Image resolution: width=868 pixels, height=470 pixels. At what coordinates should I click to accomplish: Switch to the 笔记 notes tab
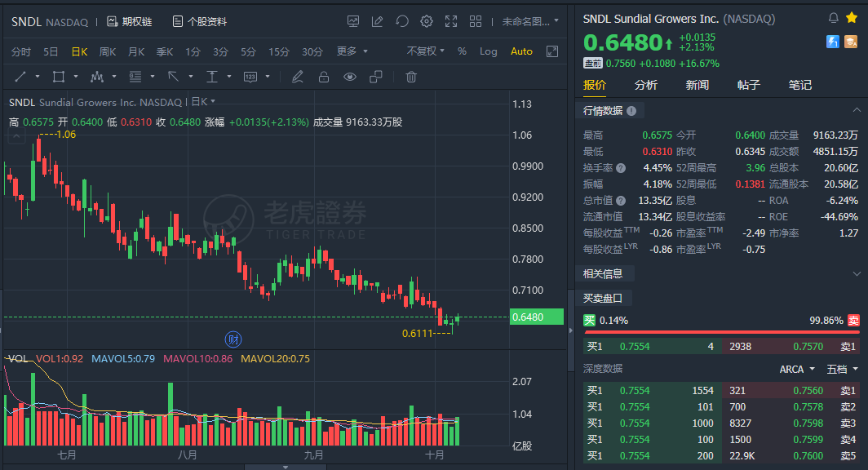coord(800,85)
